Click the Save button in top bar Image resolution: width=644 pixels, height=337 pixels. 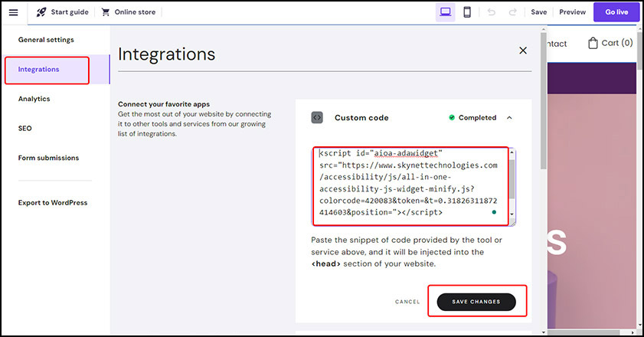click(x=538, y=12)
